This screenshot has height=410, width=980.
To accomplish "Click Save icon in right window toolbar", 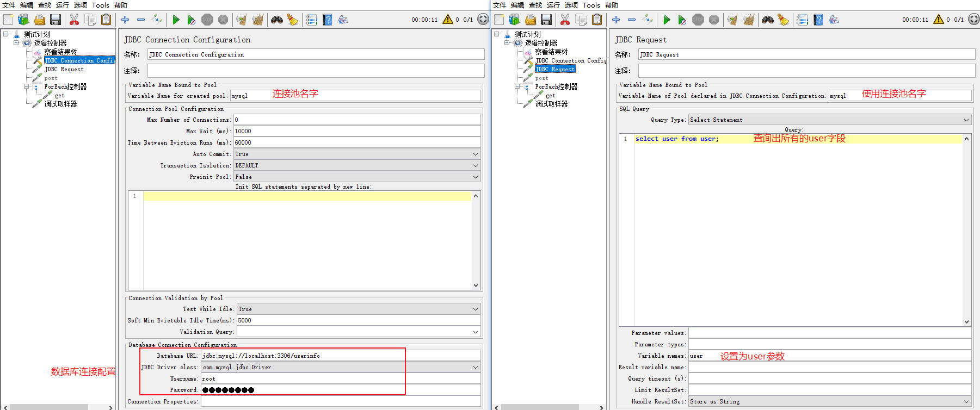I will 546,20.
